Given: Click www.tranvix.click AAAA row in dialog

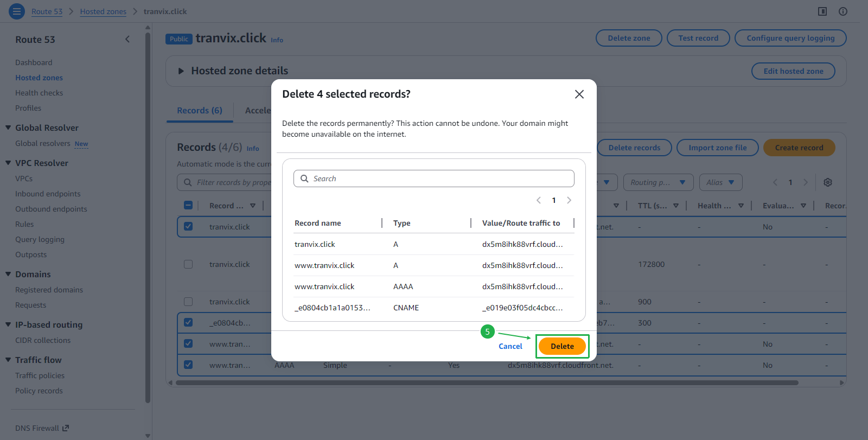Looking at the screenshot, I should (x=434, y=286).
